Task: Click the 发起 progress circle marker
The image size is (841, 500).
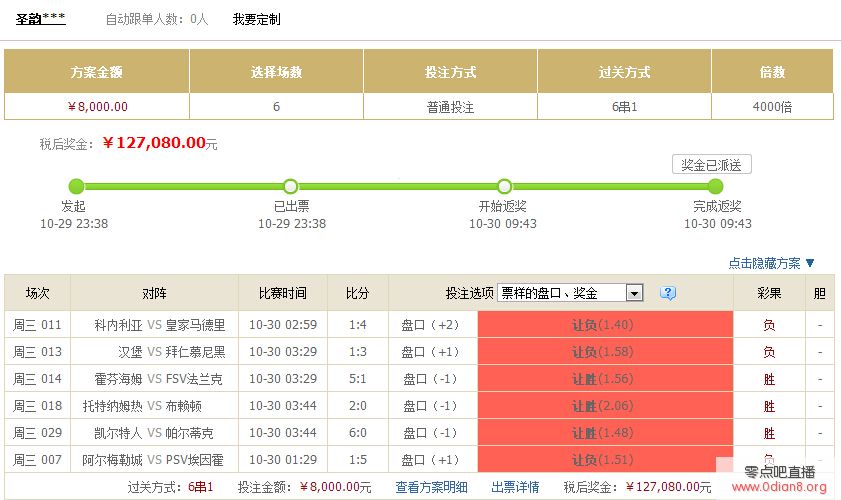Action: click(x=76, y=186)
